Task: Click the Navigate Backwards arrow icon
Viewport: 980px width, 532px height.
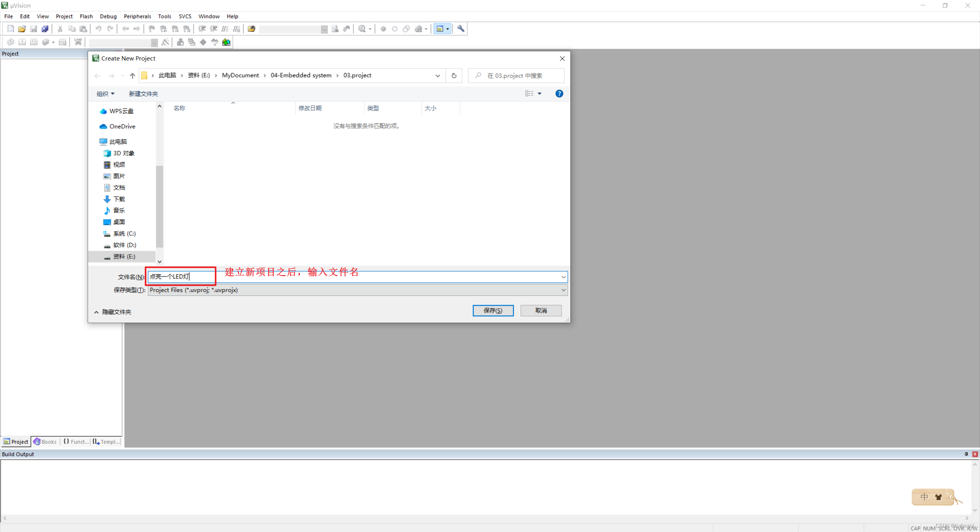Action: [x=125, y=29]
